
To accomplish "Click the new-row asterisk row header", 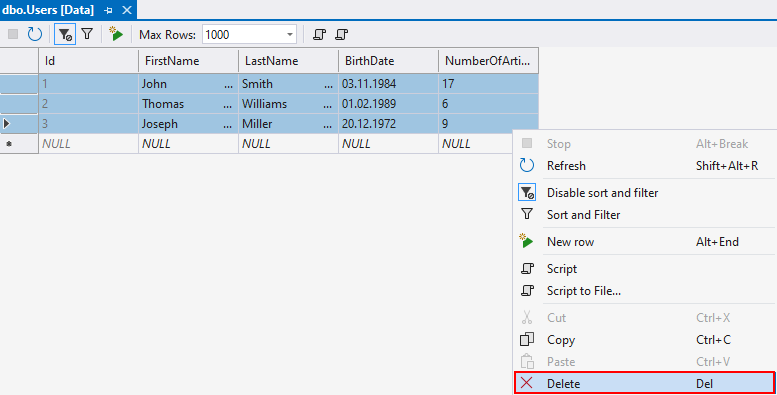I will coord(19,144).
